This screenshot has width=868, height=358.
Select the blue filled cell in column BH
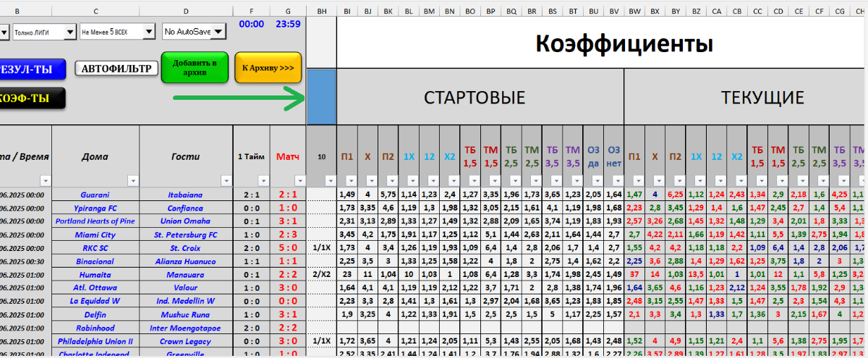click(321, 97)
